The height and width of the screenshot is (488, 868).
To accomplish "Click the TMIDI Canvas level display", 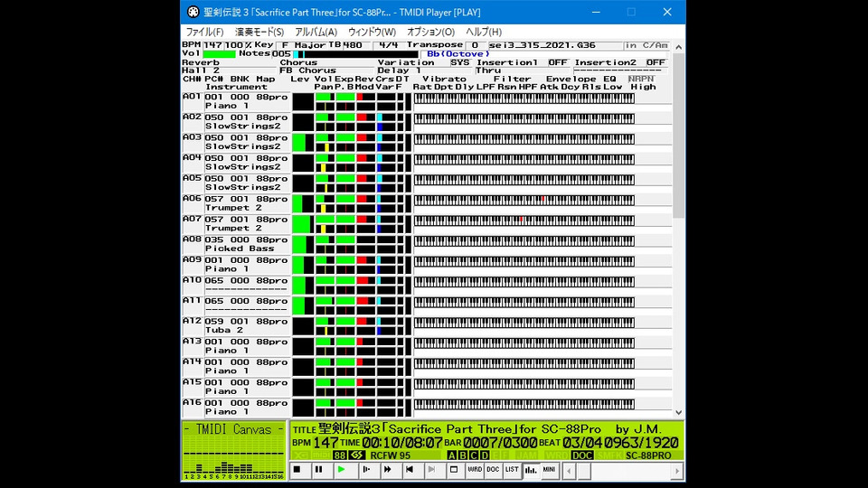I will (233, 451).
